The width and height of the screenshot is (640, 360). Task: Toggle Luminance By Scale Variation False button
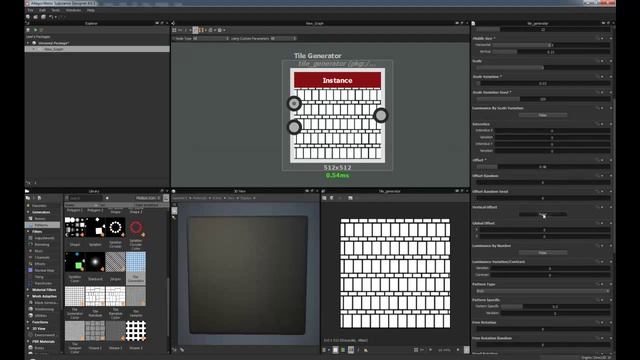(x=542, y=115)
